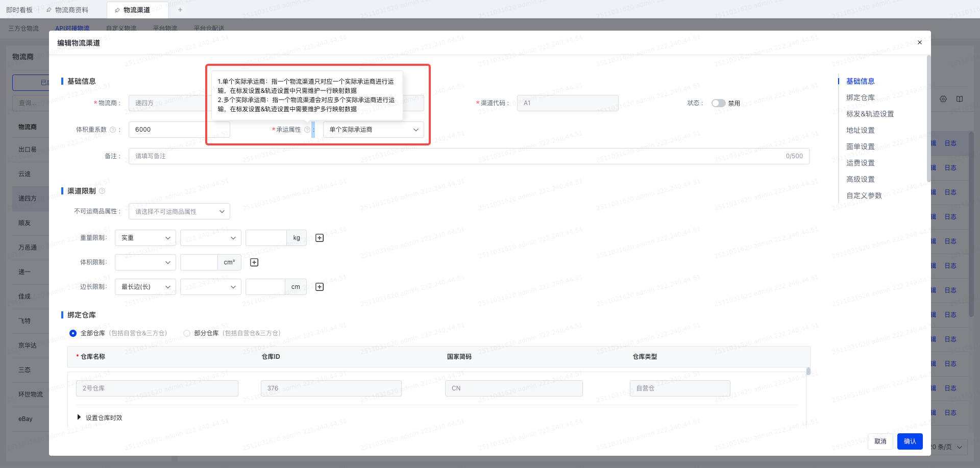
Task: Open the API对接物流 sub-tab behind dialog
Action: [72, 28]
